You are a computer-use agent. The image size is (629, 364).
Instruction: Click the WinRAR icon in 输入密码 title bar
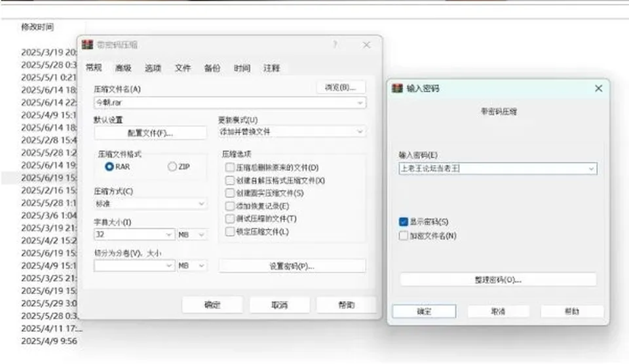tap(397, 88)
